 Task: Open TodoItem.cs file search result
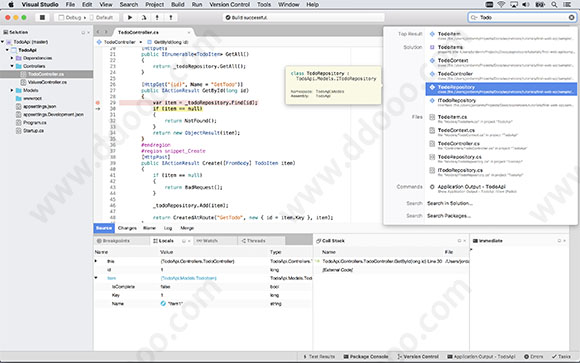point(501,118)
